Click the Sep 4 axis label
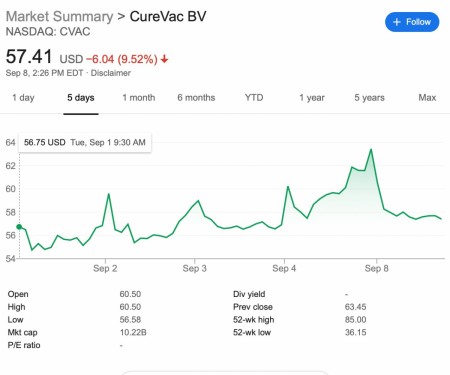 284,268
